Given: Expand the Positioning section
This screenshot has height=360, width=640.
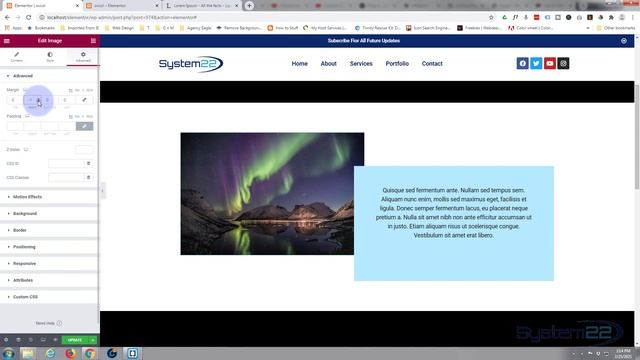Looking at the screenshot, I should [49, 247].
